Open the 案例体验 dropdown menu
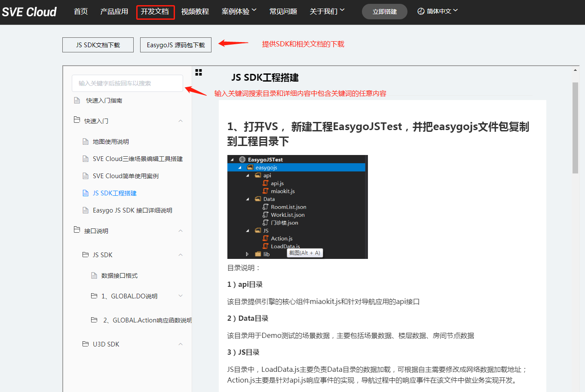This screenshot has height=392, width=585. pyautogui.click(x=239, y=11)
